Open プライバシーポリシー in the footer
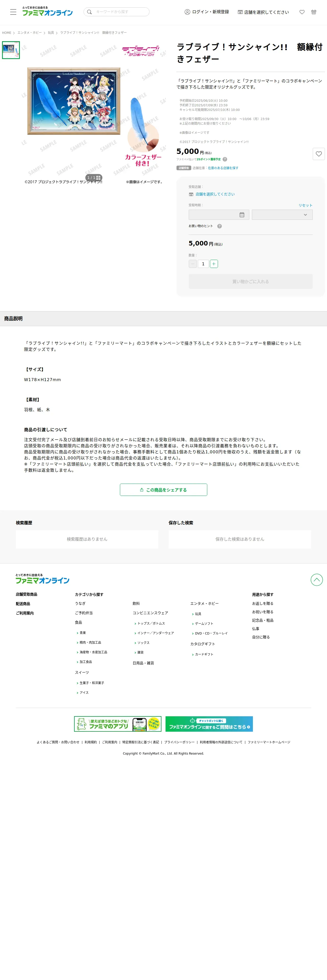Image resolution: width=327 pixels, height=980 pixels. click(179, 742)
